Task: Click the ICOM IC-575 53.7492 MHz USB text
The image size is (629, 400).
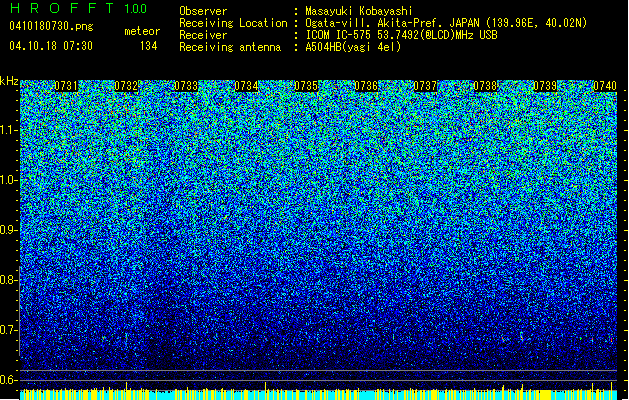Action: coord(402,35)
